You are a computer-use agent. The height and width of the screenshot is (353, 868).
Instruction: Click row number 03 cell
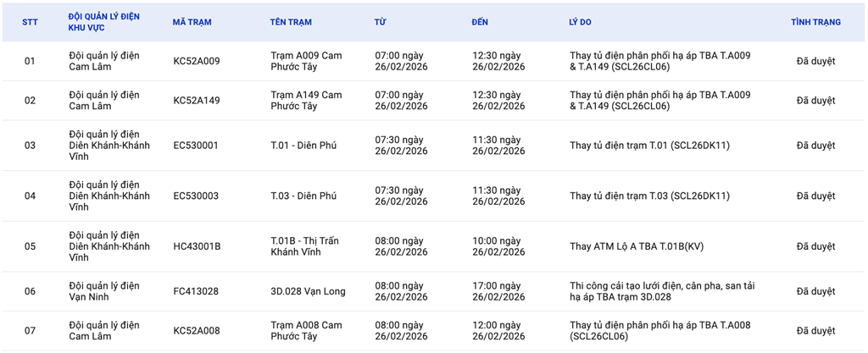(30, 146)
